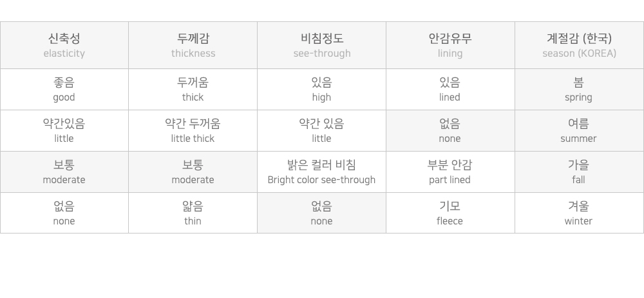Select the 'fleece' lining cell

tap(450, 214)
